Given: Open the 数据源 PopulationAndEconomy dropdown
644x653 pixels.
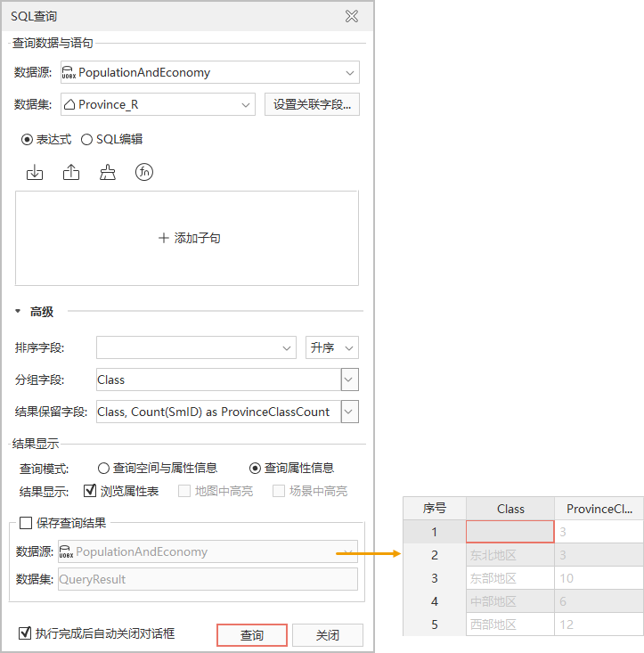Looking at the screenshot, I should [x=349, y=73].
